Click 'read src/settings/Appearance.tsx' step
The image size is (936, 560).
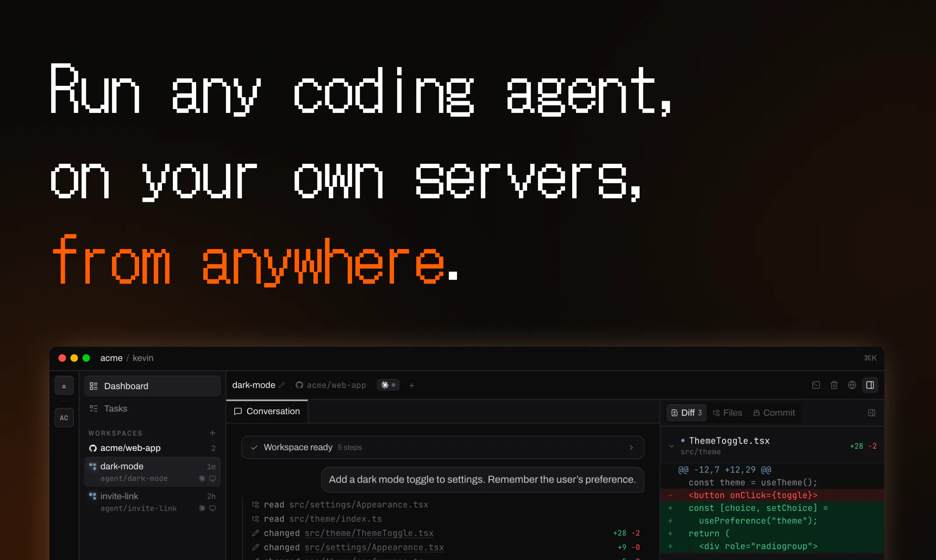coord(340,505)
